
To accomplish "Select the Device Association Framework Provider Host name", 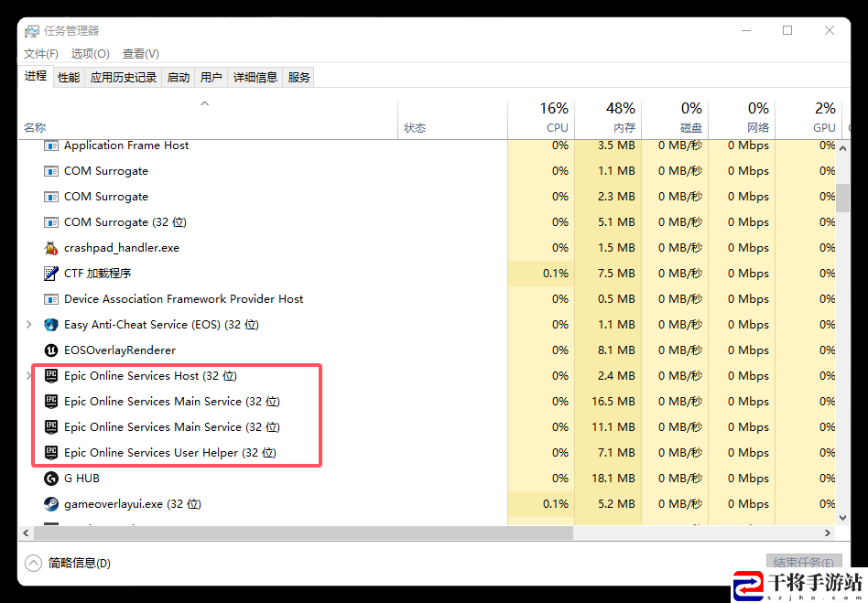I will coord(184,299).
